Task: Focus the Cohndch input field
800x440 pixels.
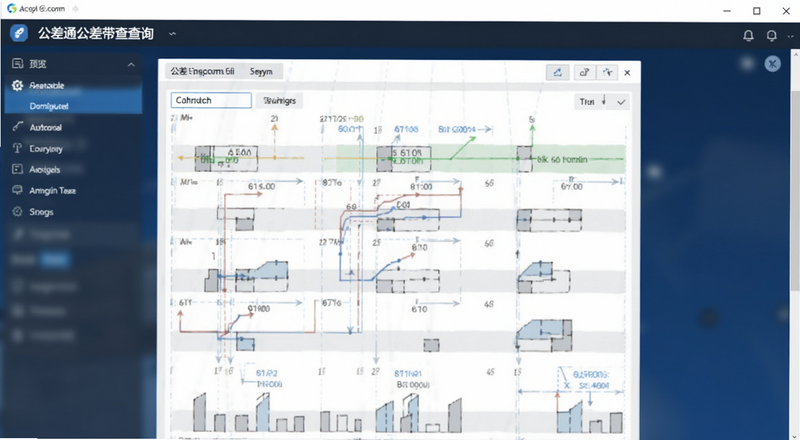Action: pos(211,100)
